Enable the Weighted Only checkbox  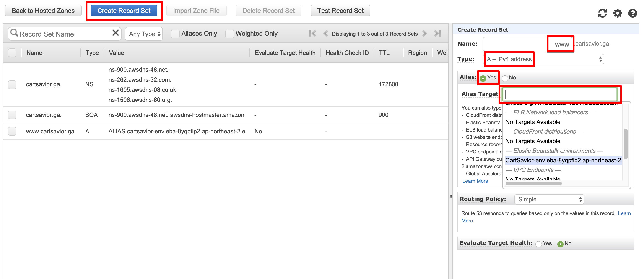(x=229, y=34)
